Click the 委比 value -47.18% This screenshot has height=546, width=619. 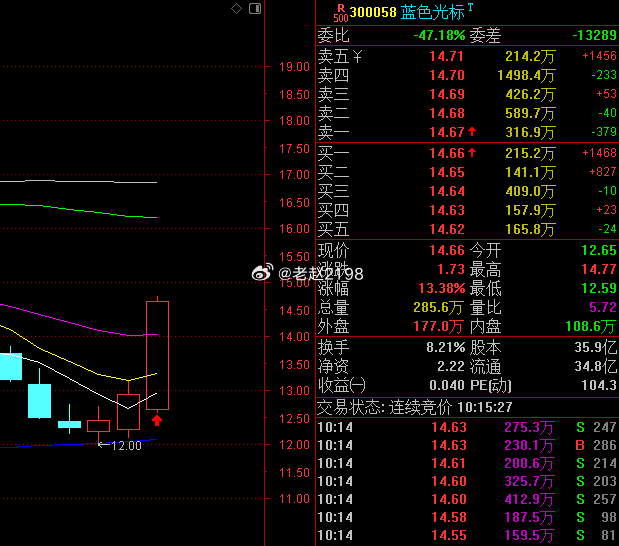(x=439, y=36)
